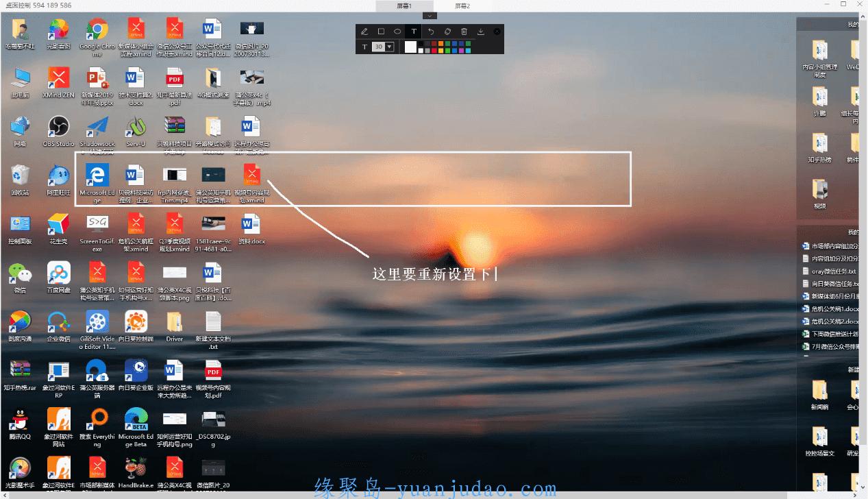Open the font size 30 dropdown
Viewport: 868px width, 499px height.
[x=389, y=47]
